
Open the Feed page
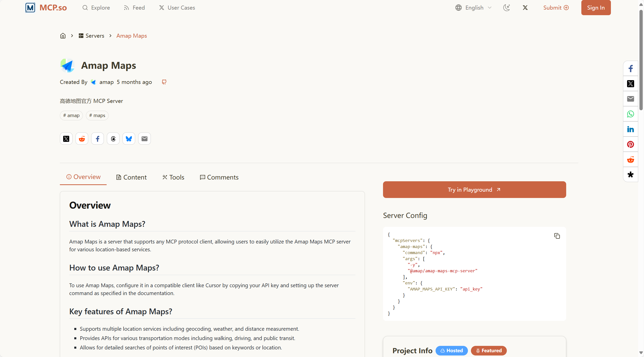tap(134, 8)
